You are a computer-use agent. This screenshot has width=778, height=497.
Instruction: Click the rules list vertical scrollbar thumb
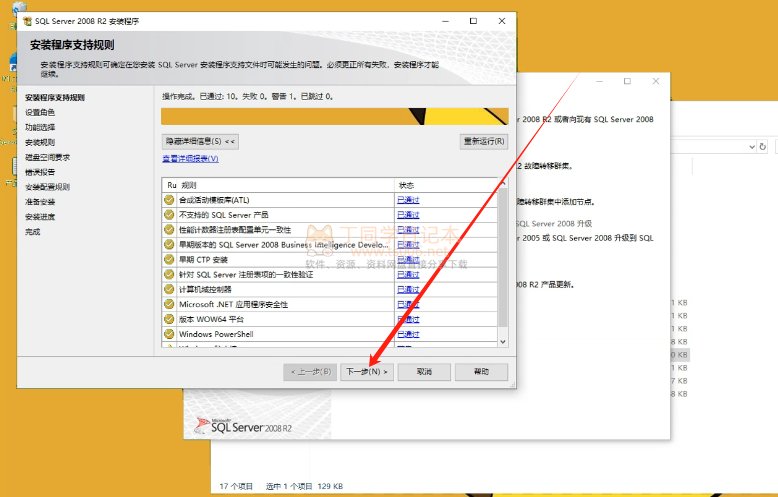click(503, 257)
